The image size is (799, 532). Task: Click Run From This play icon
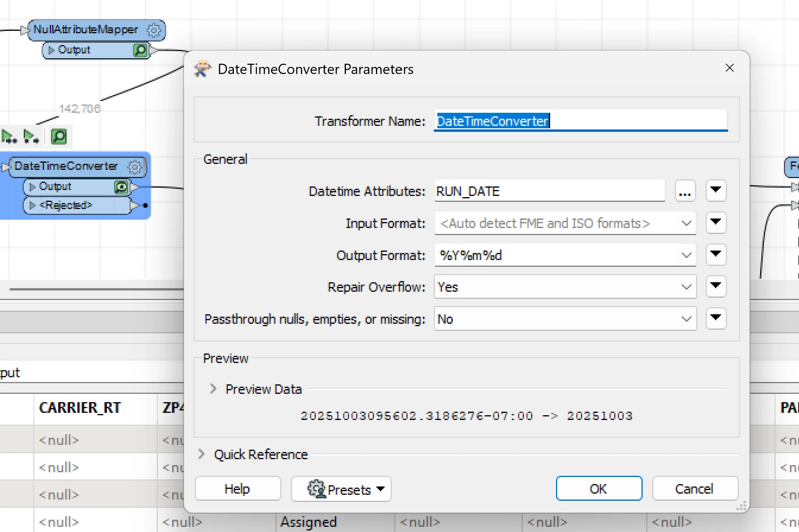click(31, 137)
